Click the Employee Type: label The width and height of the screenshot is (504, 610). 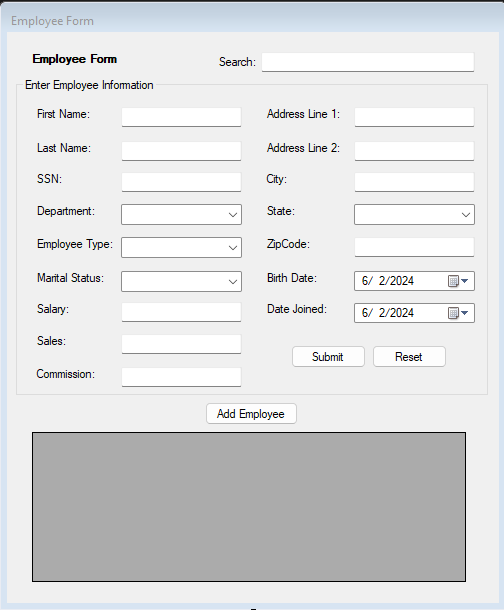point(75,244)
